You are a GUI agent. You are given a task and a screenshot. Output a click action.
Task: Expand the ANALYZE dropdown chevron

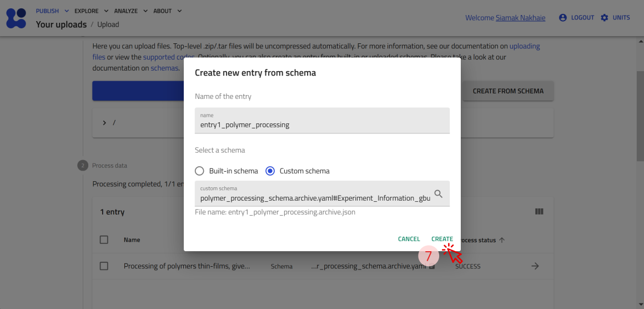145,11
